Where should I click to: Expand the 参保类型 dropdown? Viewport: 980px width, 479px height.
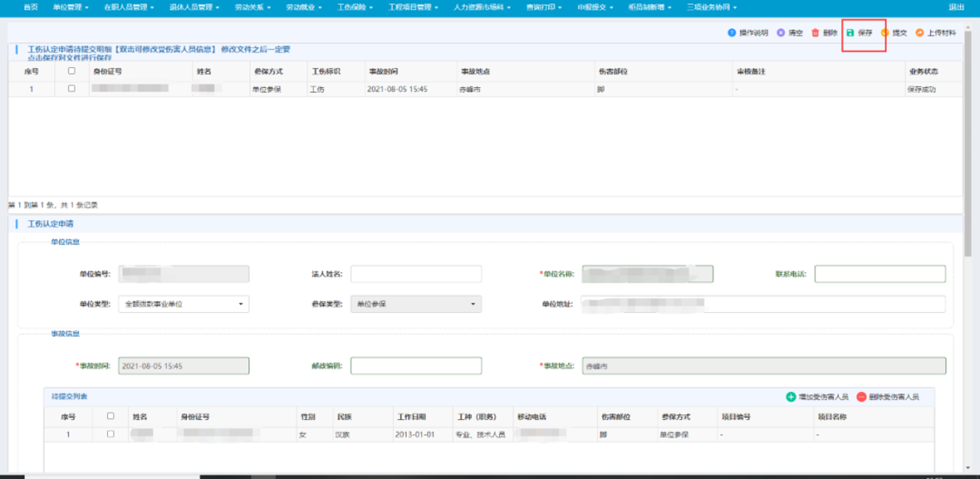[416, 304]
